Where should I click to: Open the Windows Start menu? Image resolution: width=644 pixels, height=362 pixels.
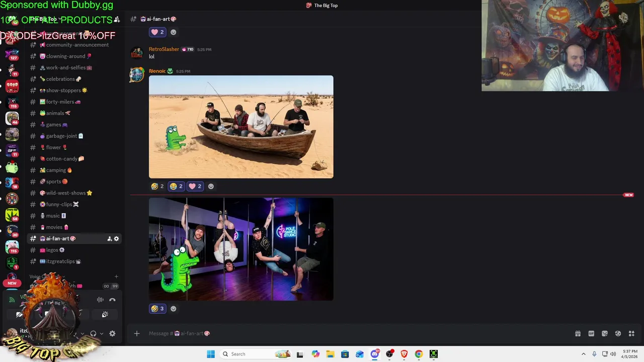coord(211,354)
